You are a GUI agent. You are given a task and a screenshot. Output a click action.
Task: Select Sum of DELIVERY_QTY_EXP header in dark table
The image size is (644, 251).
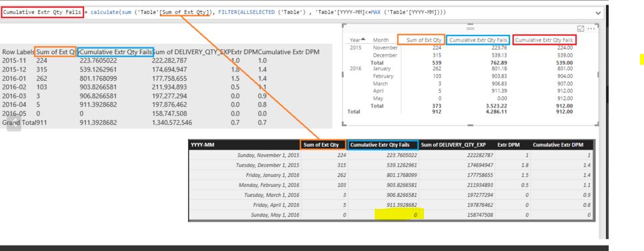[453, 145]
